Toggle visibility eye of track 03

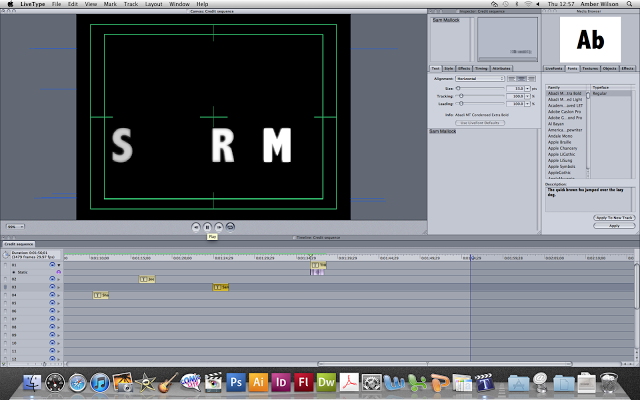tap(52, 287)
